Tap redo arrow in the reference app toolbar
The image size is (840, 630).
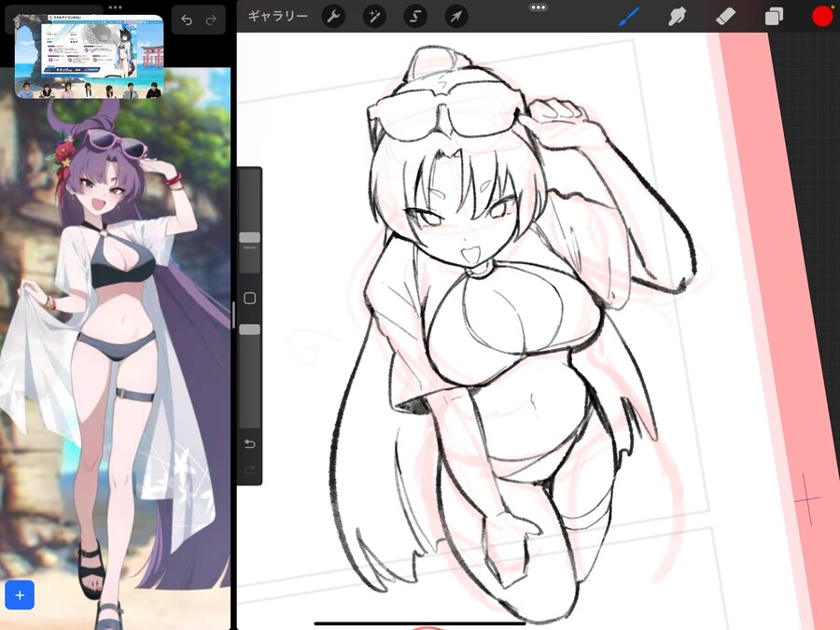211,21
